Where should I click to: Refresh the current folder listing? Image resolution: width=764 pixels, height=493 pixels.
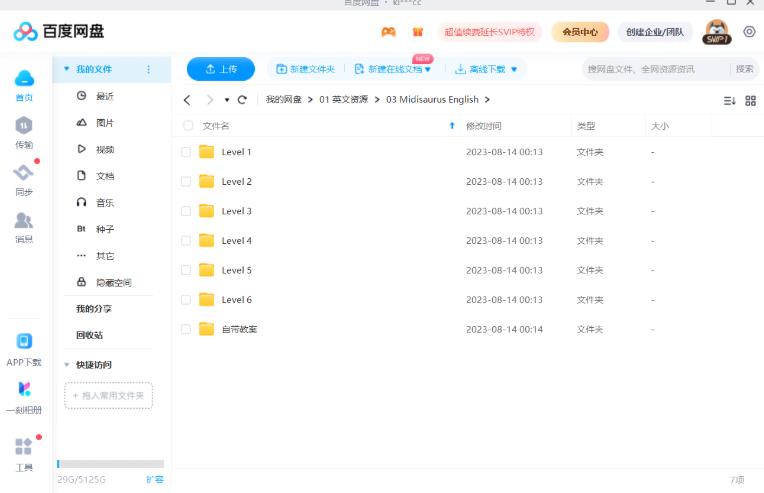click(242, 100)
